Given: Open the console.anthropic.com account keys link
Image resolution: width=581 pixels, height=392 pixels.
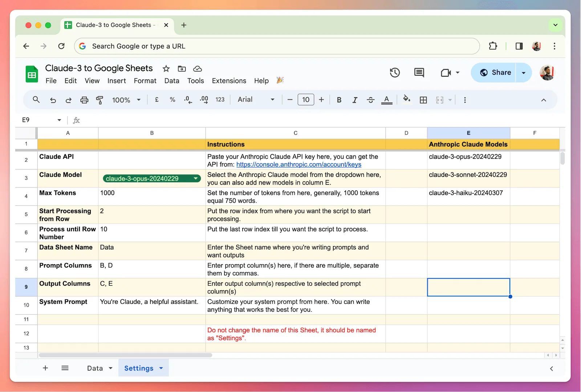Looking at the screenshot, I should [299, 164].
